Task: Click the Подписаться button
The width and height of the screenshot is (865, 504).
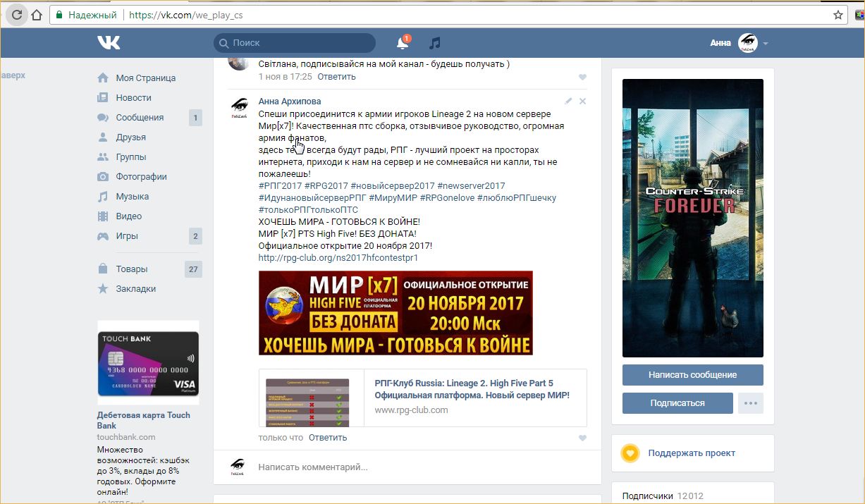Action: [677, 403]
